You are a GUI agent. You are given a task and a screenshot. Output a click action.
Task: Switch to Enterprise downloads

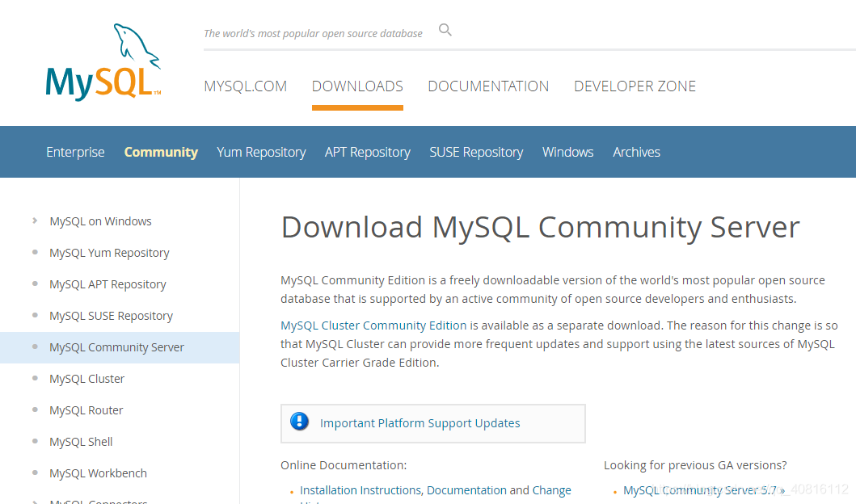click(75, 152)
